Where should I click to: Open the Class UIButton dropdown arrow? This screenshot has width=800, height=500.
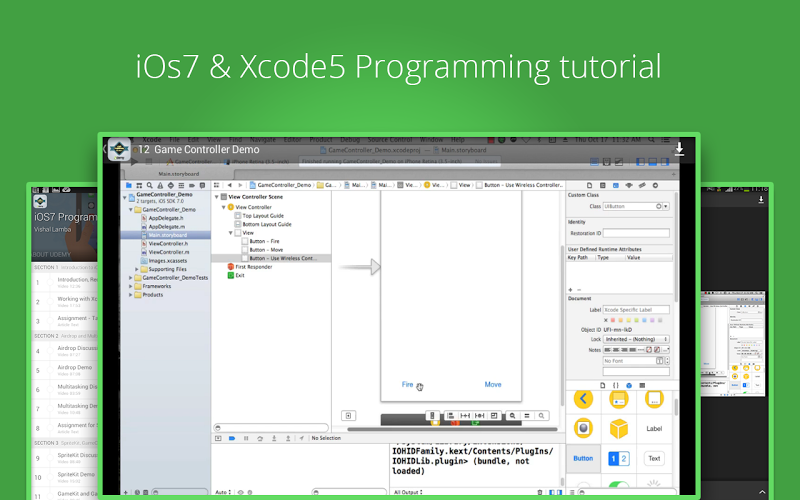666,206
